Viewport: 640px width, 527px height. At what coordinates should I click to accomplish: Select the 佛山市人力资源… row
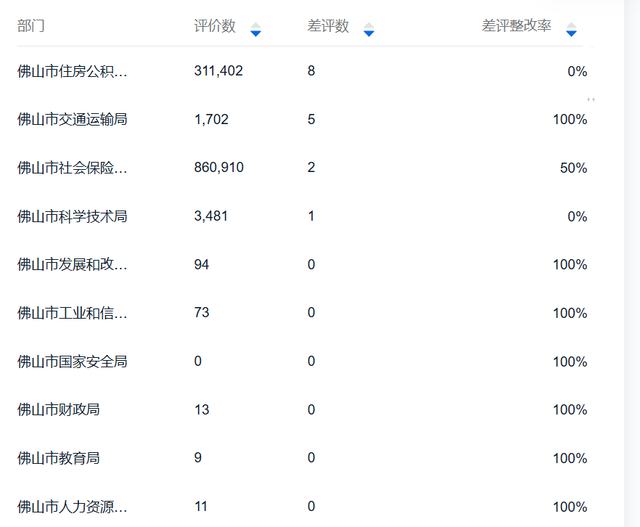pyautogui.click(x=302, y=507)
